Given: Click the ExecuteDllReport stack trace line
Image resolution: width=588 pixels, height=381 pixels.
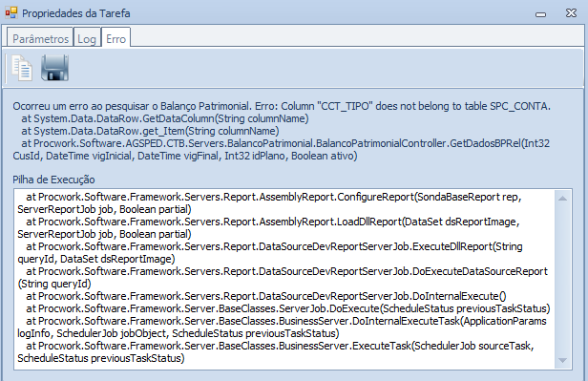Looking at the screenshot, I should pos(270,252).
